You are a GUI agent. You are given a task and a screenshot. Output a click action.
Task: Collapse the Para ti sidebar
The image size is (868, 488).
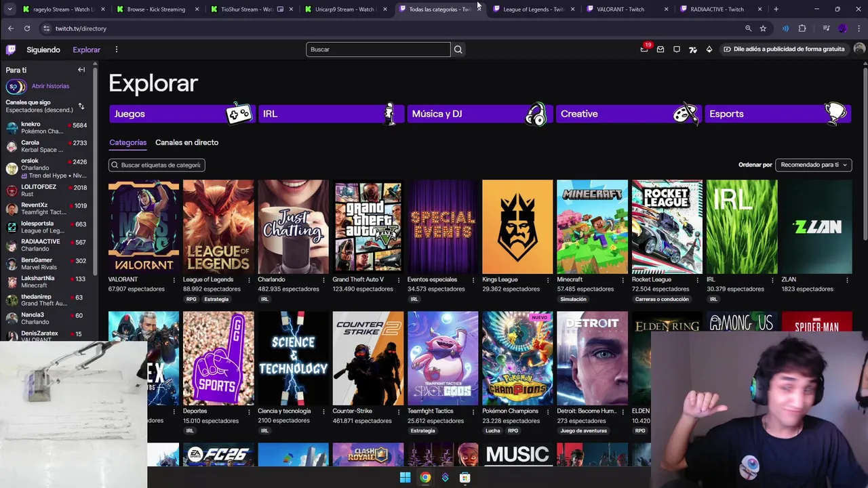point(81,70)
